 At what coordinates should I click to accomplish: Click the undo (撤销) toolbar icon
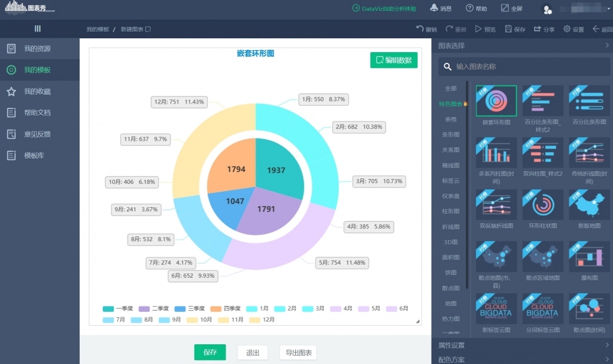click(420, 29)
